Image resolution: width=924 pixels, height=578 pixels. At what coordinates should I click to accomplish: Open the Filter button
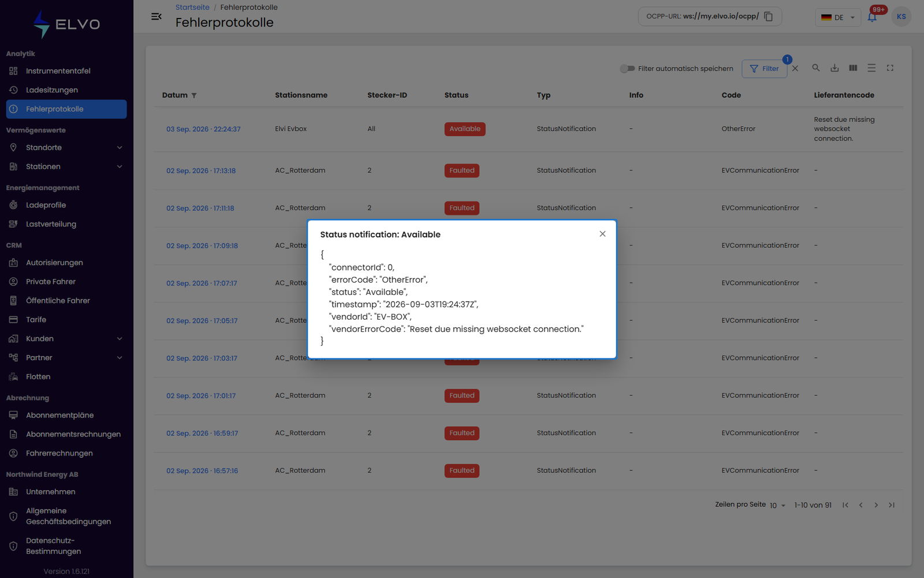[764, 69]
